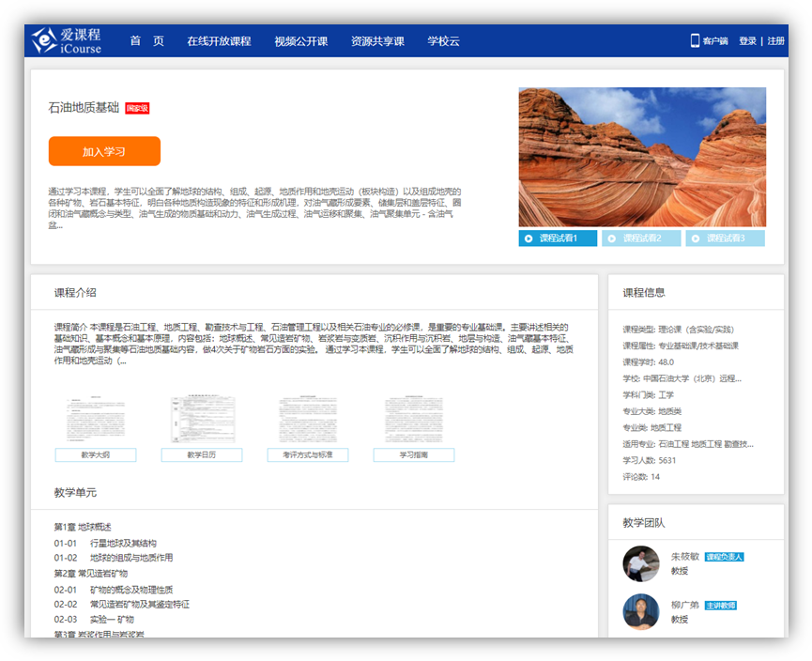Click the iCourse logo icon
The image size is (812, 661).
pyautogui.click(x=44, y=40)
